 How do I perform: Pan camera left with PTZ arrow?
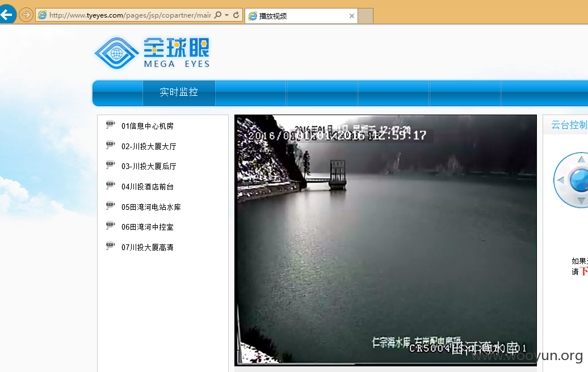coord(561,180)
